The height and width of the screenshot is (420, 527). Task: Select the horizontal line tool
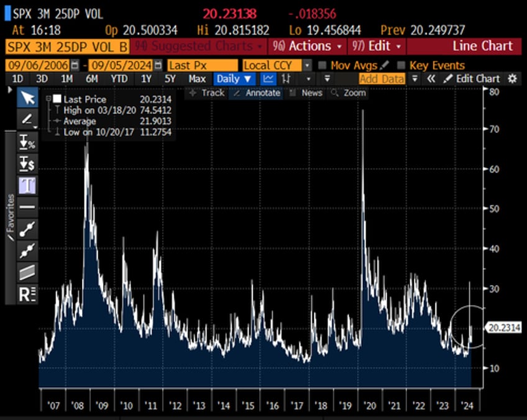tap(27, 207)
